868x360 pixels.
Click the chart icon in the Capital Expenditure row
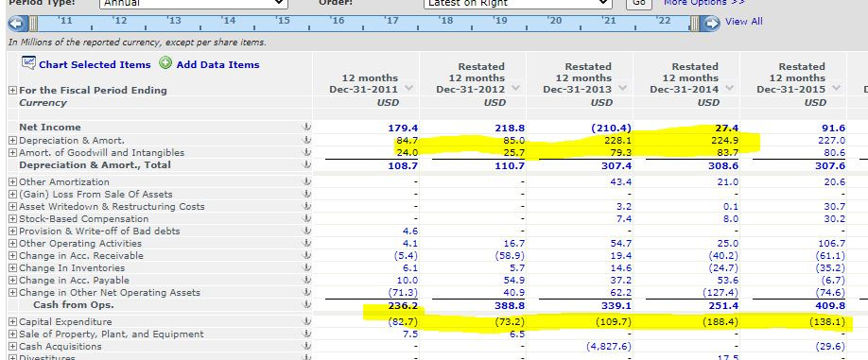[x=305, y=322]
